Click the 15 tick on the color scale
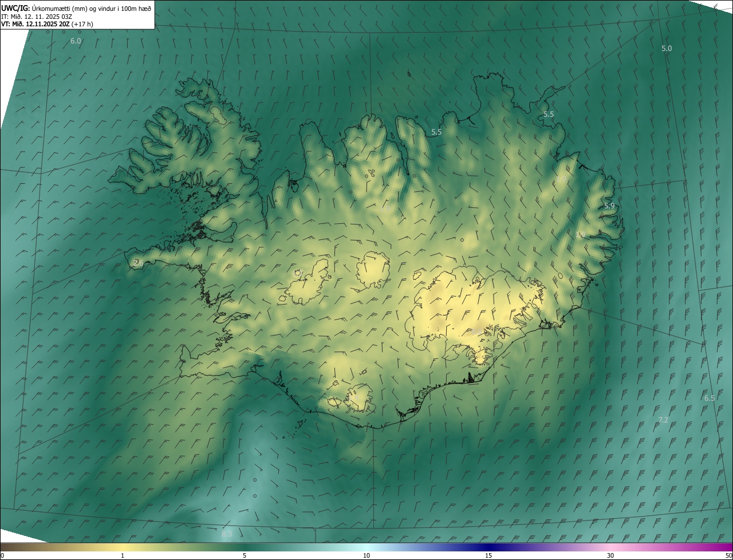Viewport: 733px width, 560px height. click(x=488, y=555)
